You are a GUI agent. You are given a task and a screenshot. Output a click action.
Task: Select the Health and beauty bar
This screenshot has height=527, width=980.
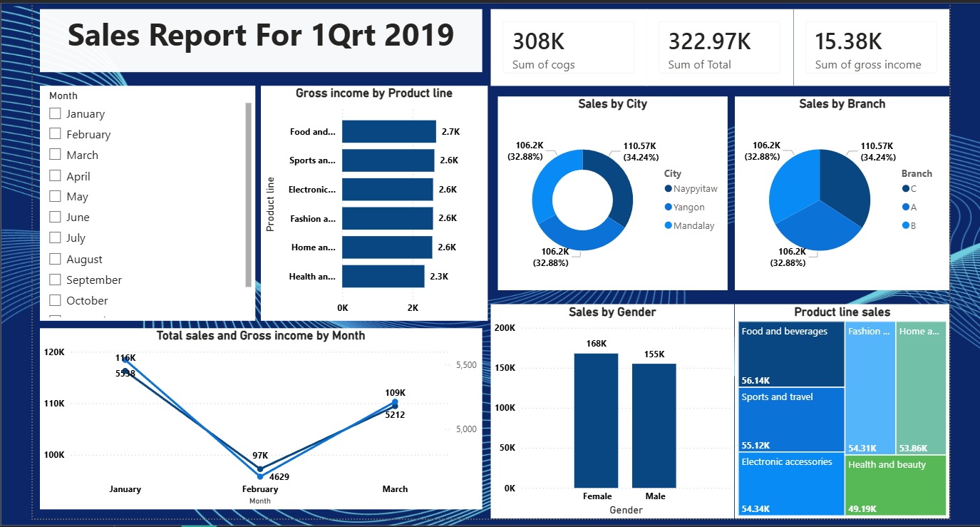point(383,276)
